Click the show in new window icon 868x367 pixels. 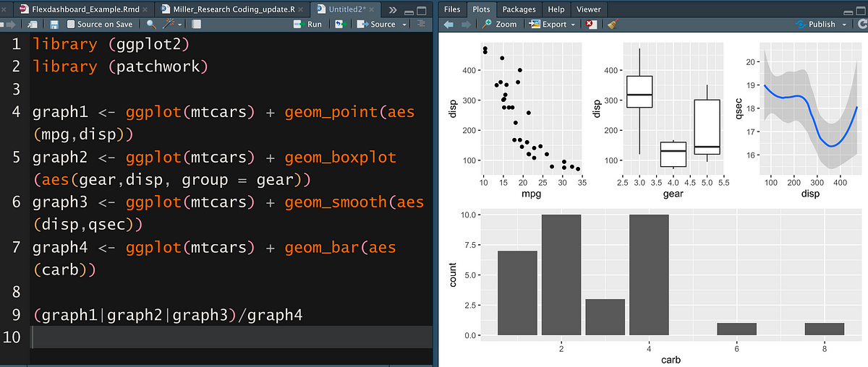coord(33,24)
